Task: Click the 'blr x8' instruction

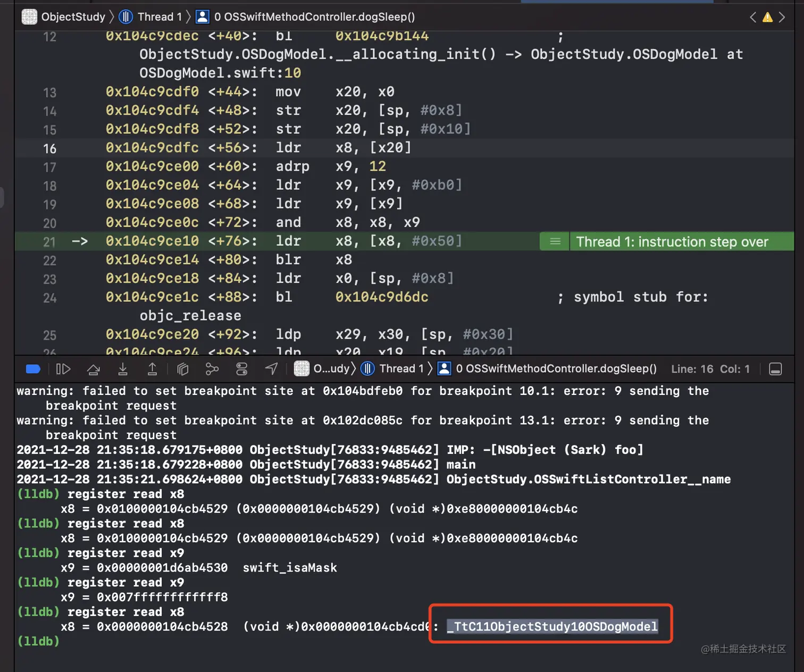Action: [x=314, y=259]
